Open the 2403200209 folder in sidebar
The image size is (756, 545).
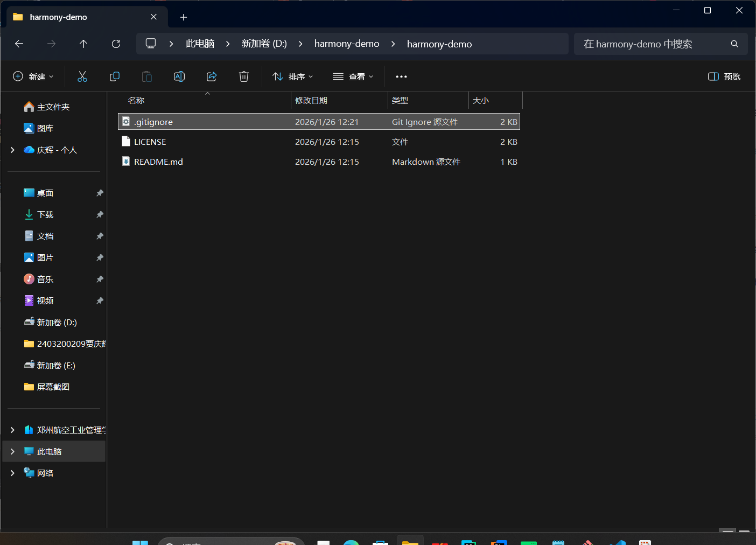click(71, 344)
